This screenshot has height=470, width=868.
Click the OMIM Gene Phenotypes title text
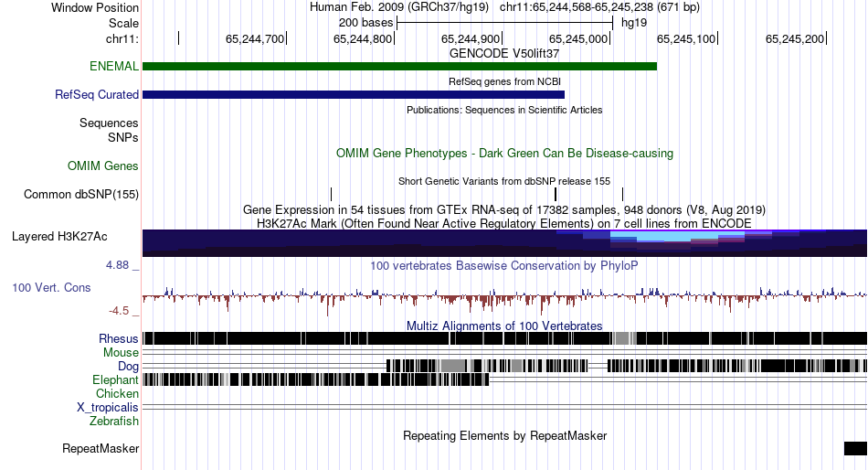click(x=505, y=153)
